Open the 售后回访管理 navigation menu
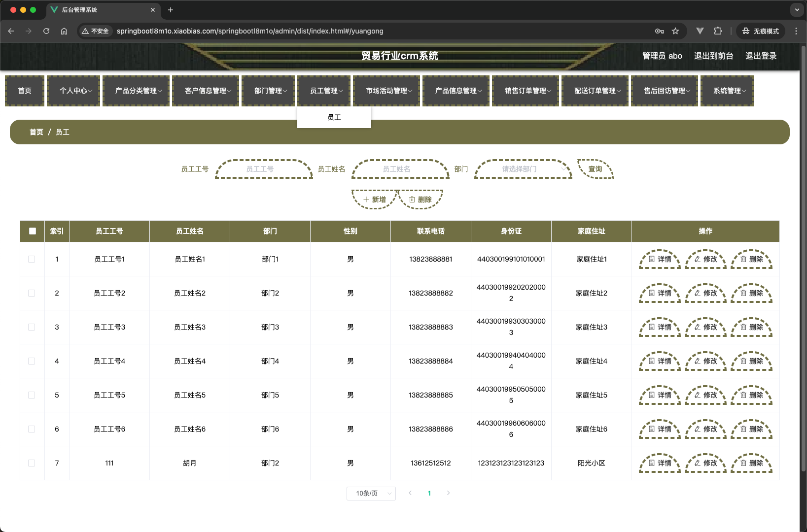This screenshot has width=807, height=532. click(665, 91)
